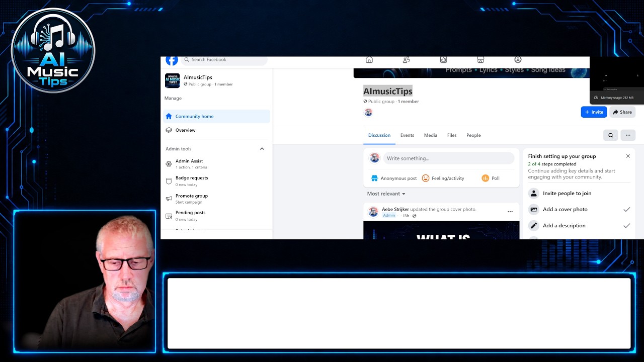
Task: Select Overview in the sidebar
Action: tap(216, 130)
